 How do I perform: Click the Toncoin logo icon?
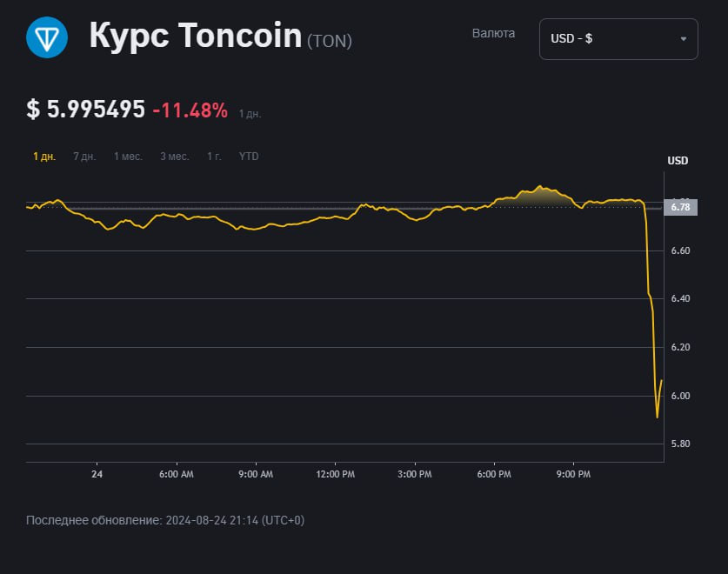click(x=47, y=37)
